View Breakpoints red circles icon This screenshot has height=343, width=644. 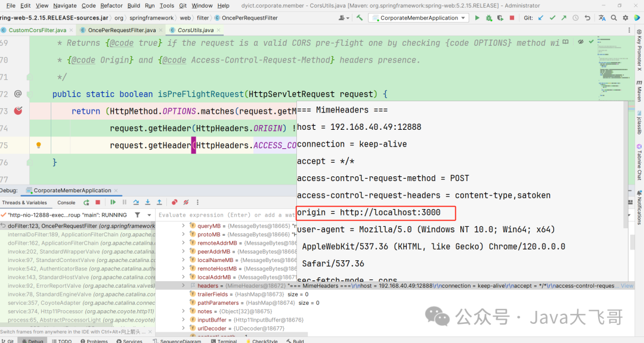(174, 202)
